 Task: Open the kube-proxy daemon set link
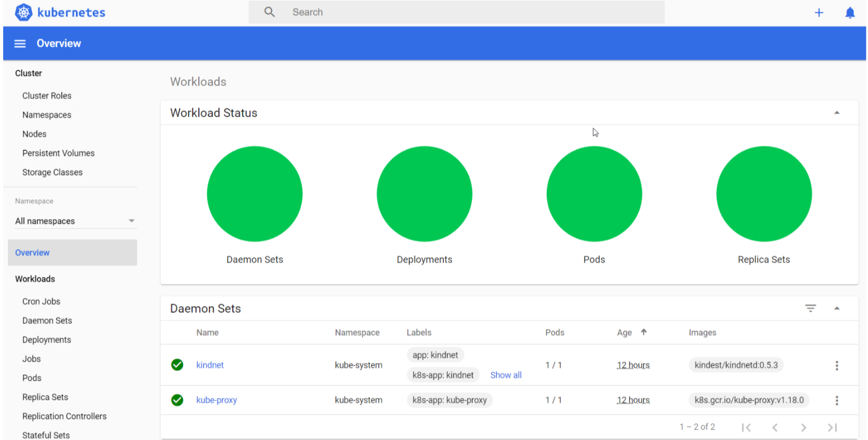(x=216, y=400)
